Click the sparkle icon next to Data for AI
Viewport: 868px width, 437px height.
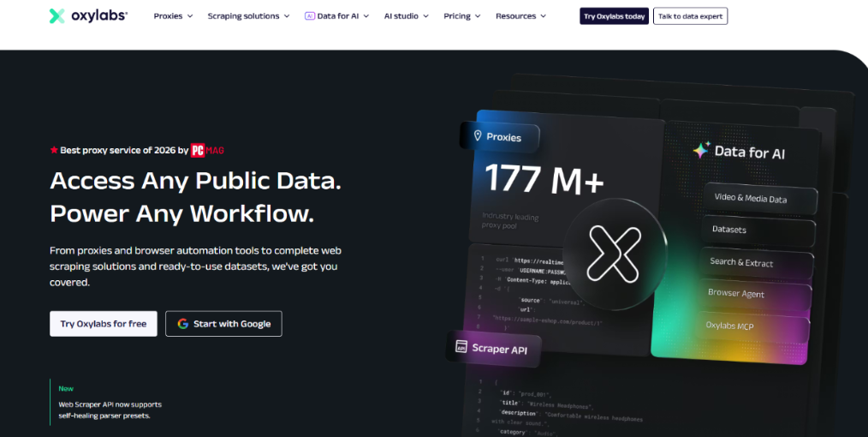pyautogui.click(x=701, y=152)
